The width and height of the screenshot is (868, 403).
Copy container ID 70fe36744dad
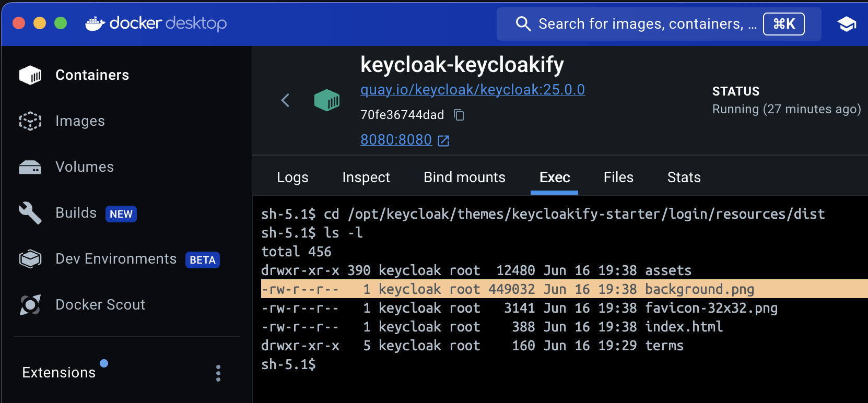point(459,115)
